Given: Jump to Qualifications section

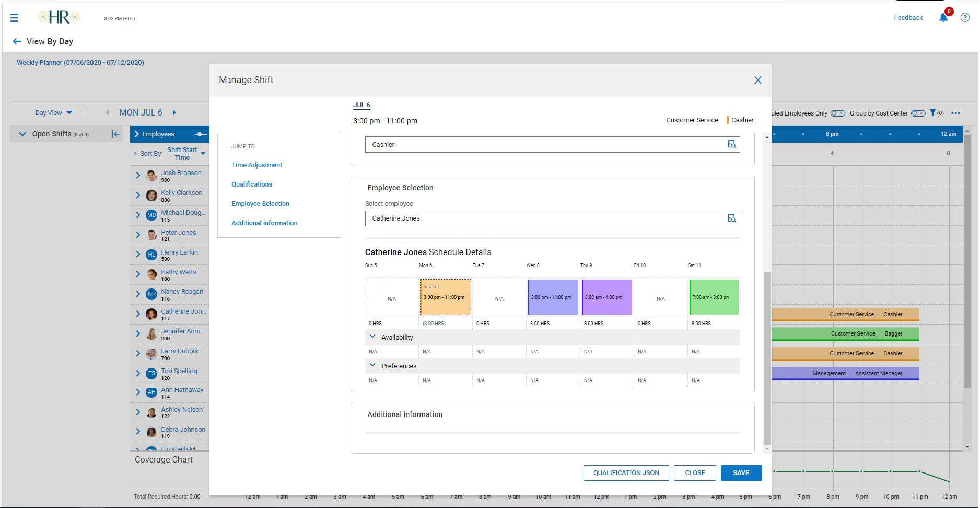Looking at the screenshot, I should point(252,184).
